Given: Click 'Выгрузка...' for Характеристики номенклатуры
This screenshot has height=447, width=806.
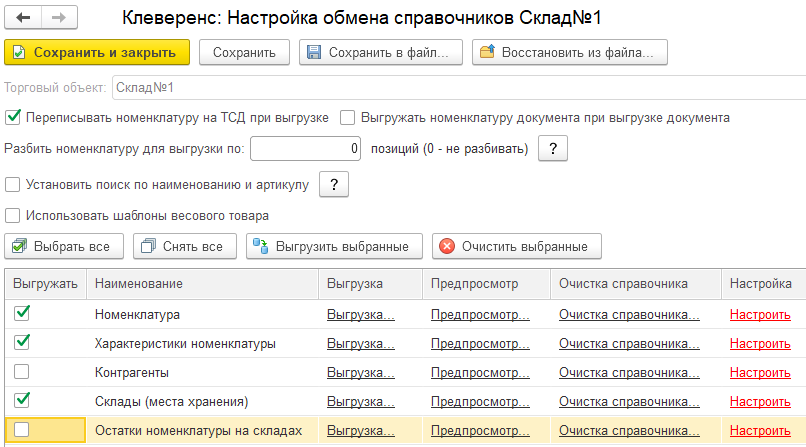Looking at the screenshot, I should [361, 344].
